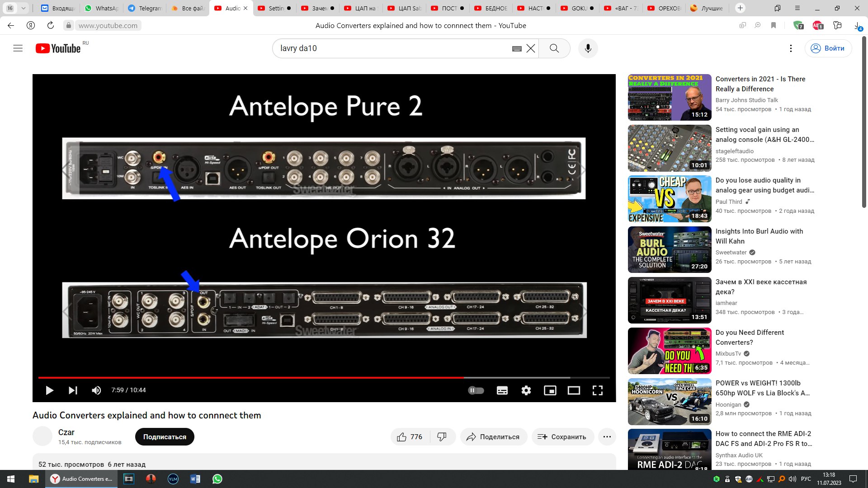Click the РУС language indicator
Viewport: 868px width, 488px height.
[806, 479]
